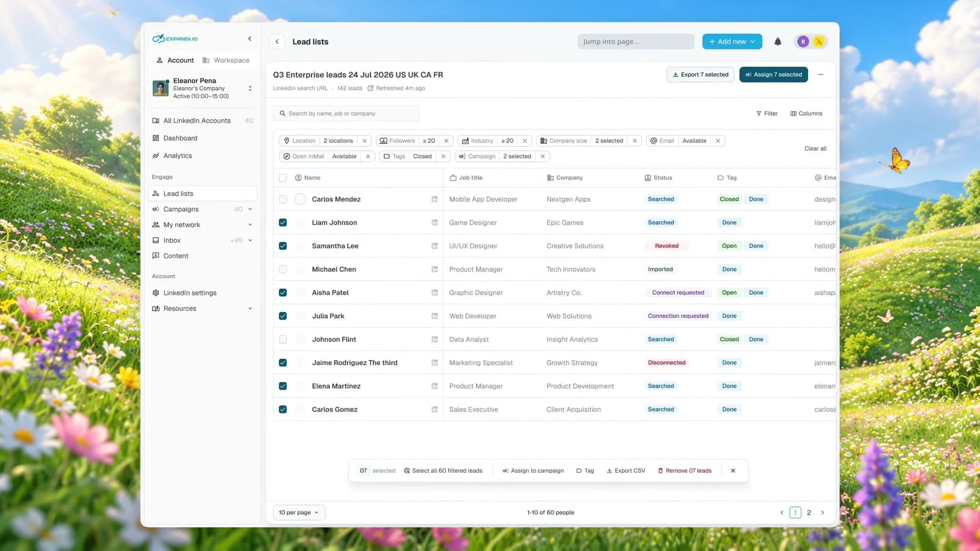The width and height of the screenshot is (980, 551).
Task: Open company details icon for Carlos Gomez
Action: (x=434, y=409)
